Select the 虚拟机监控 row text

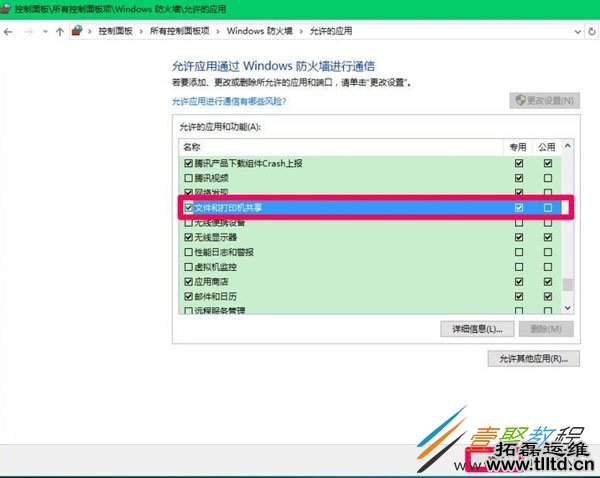pos(215,267)
